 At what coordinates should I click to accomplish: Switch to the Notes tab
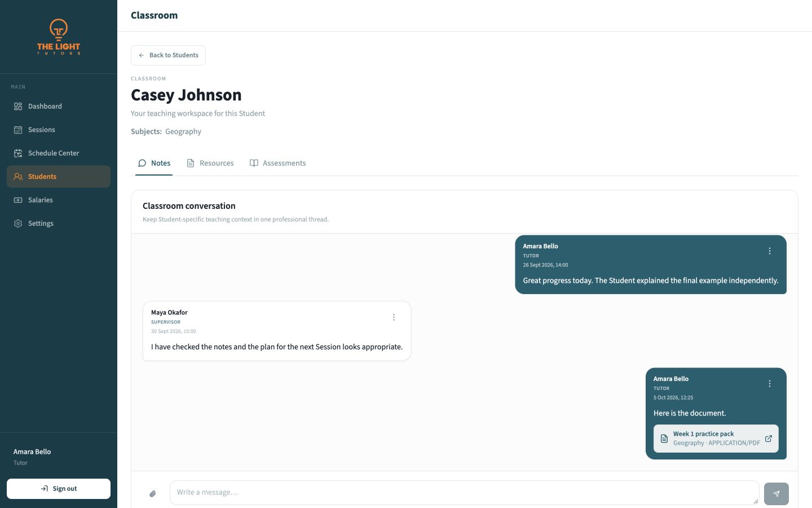point(154,163)
